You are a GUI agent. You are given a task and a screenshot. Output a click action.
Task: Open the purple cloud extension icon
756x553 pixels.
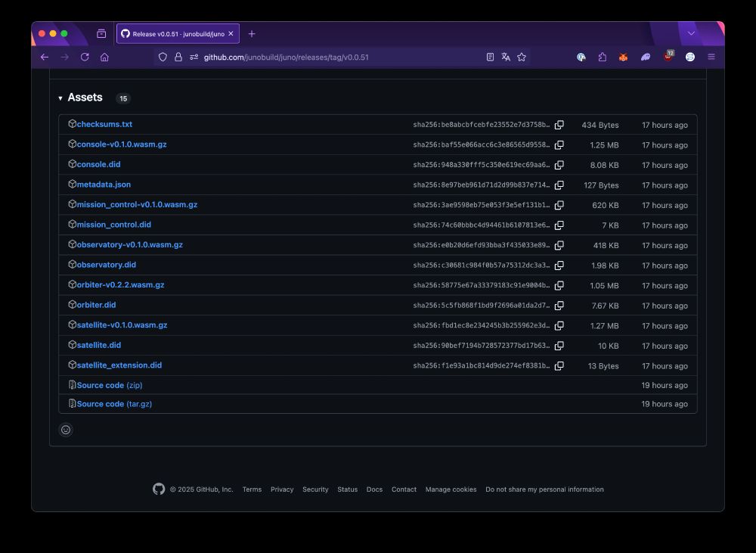click(646, 57)
